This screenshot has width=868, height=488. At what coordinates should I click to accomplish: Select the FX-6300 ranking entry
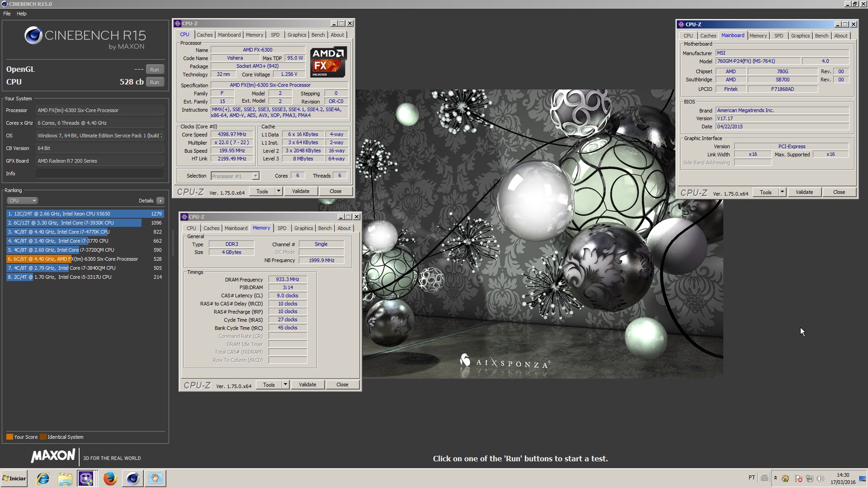(x=85, y=259)
